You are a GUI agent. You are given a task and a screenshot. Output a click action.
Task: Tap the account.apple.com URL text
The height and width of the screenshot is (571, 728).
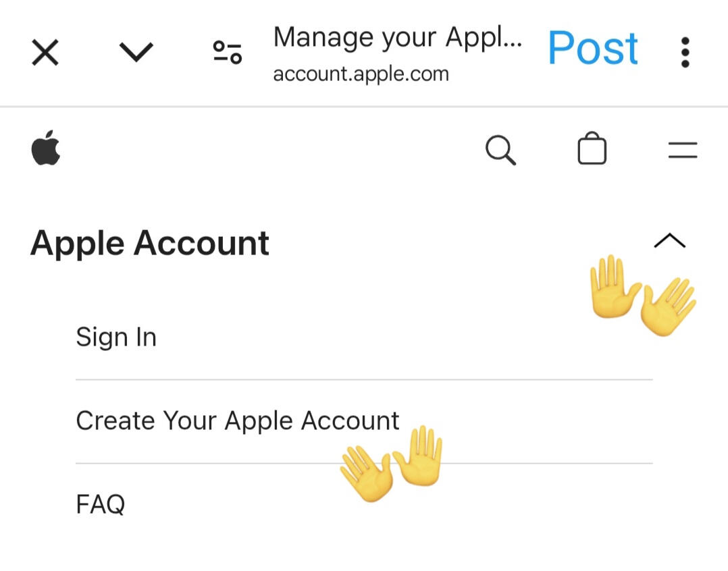click(x=361, y=74)
